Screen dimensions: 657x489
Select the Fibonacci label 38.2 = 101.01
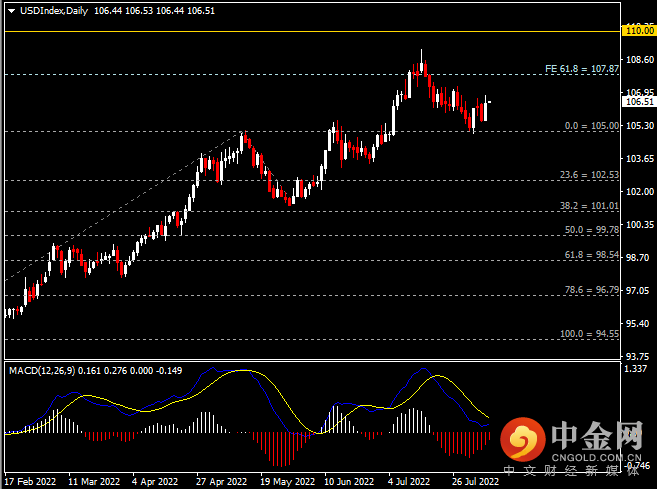pos(589,206)
